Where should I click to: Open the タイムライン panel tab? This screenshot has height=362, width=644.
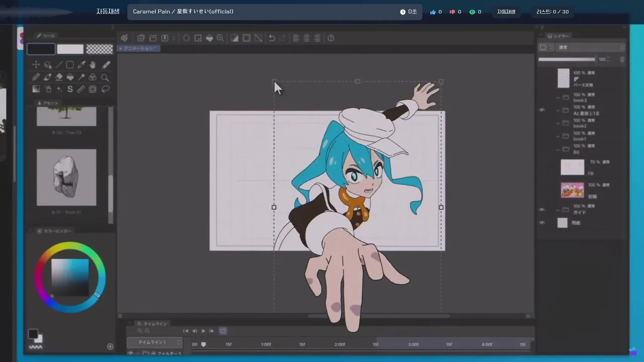pyautogui.click(x=153, y=324)
